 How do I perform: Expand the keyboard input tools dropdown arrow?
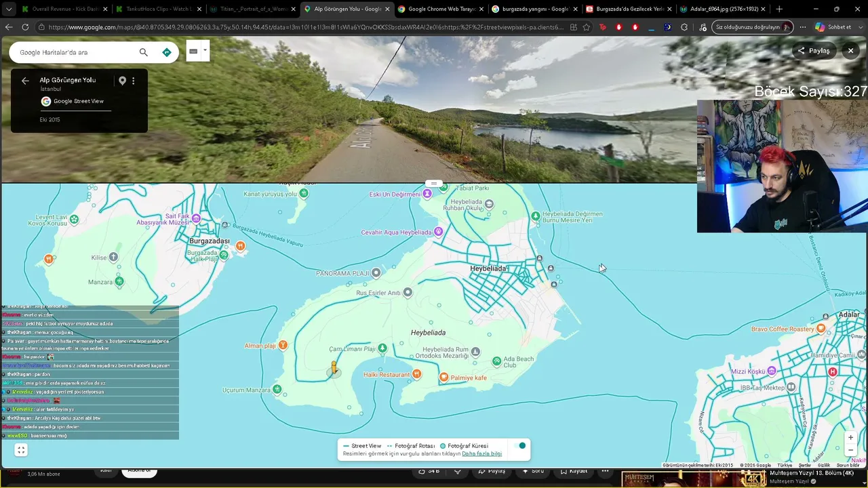[x=204, y=50]
